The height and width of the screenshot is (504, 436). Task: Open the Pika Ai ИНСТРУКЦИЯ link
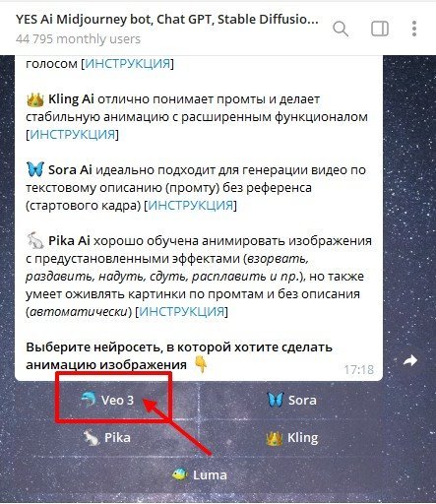[181, 311]
